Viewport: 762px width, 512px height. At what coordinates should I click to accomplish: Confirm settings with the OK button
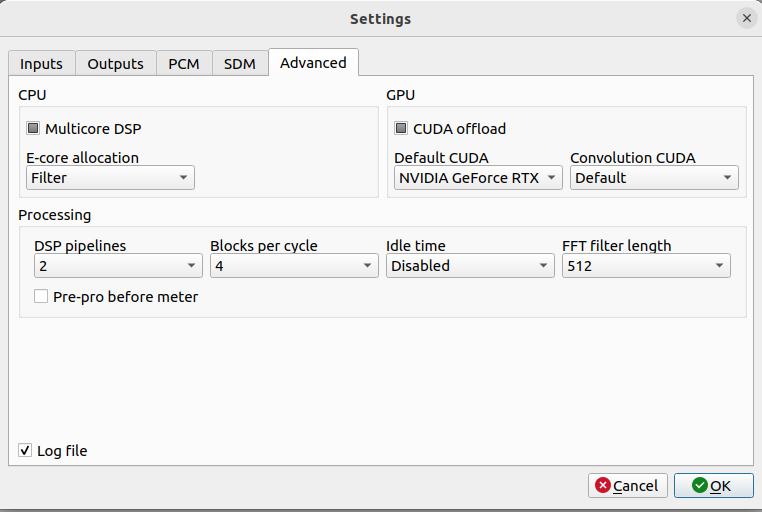713,486
